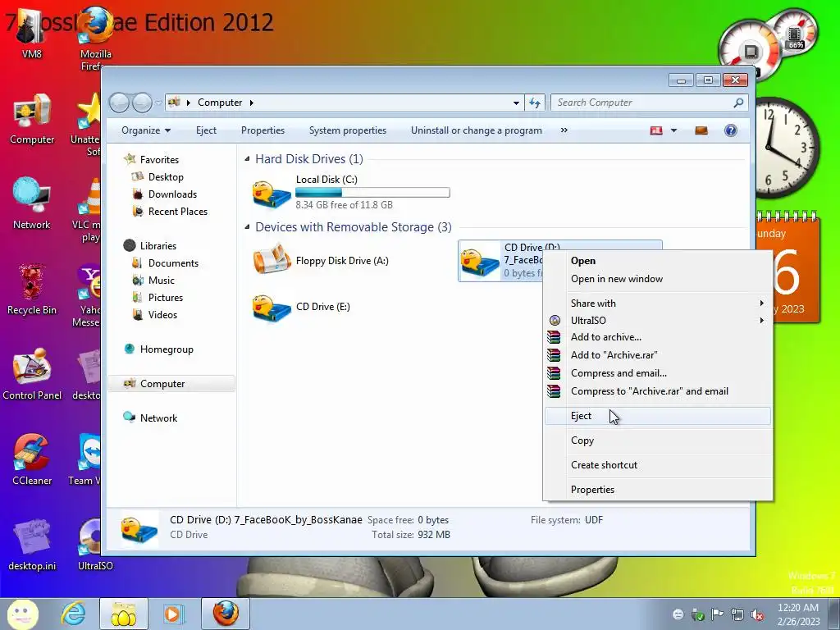Screen dimensions: 840x630
Task: Click the search magnifier icon
Action: (738, 103)
